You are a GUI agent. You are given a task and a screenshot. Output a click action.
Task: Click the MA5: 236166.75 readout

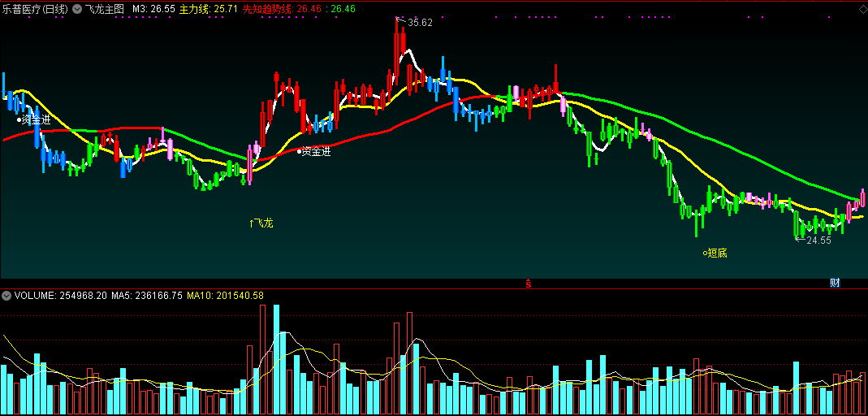(x=147, y=296)
